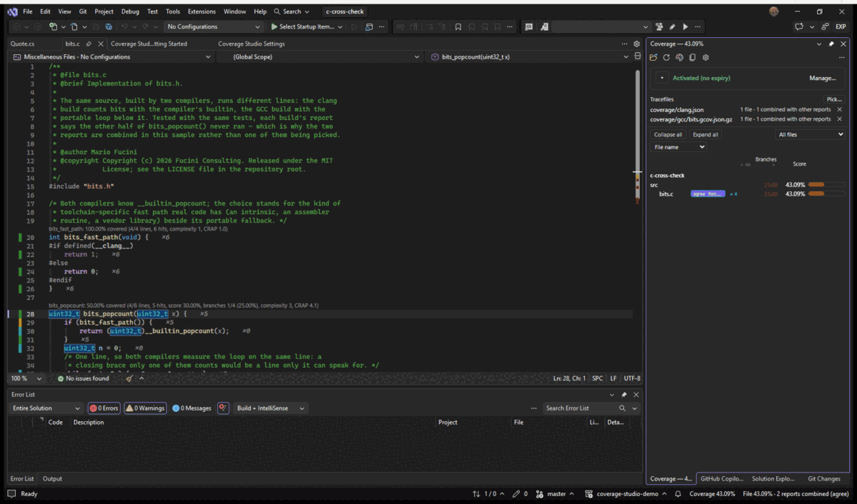Click the Coverage panel refresh icon
The width and height of the screenshot is (857, 504).
click(666, 57)
